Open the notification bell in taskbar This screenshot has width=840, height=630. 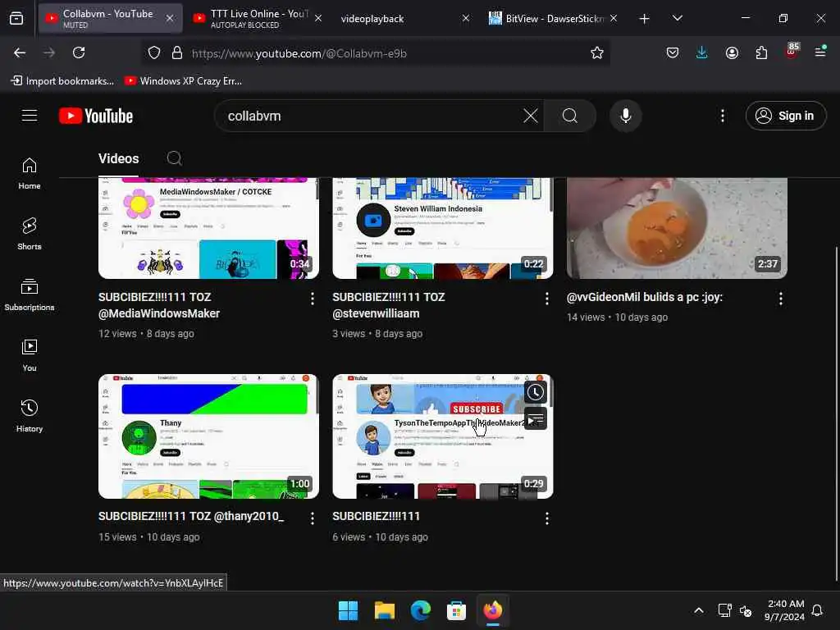coord(818,610)
